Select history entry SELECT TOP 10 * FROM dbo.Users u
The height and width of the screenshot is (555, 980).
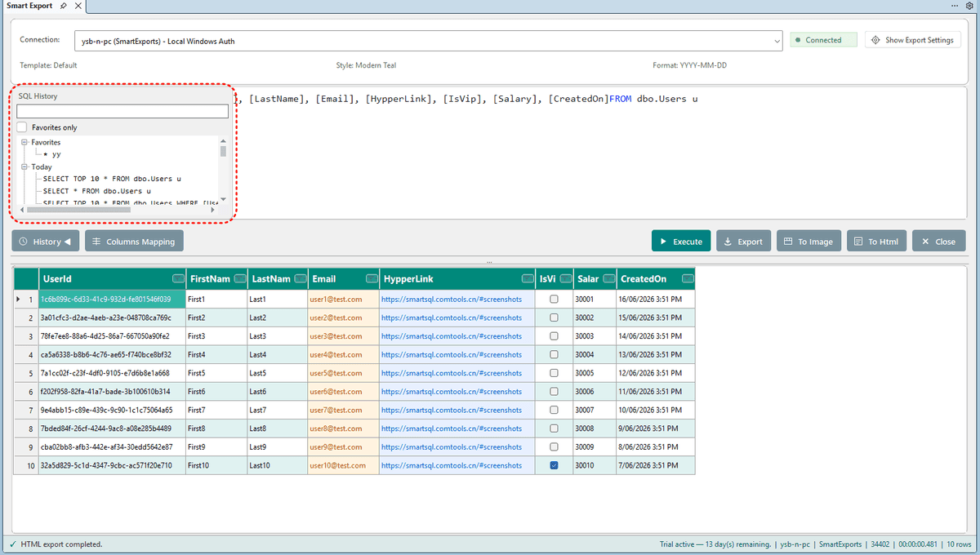(x=112, y=178)
